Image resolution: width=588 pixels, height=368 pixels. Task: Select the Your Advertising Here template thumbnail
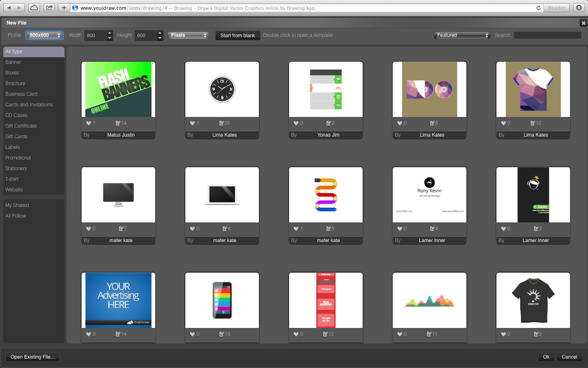click(119, 300)
